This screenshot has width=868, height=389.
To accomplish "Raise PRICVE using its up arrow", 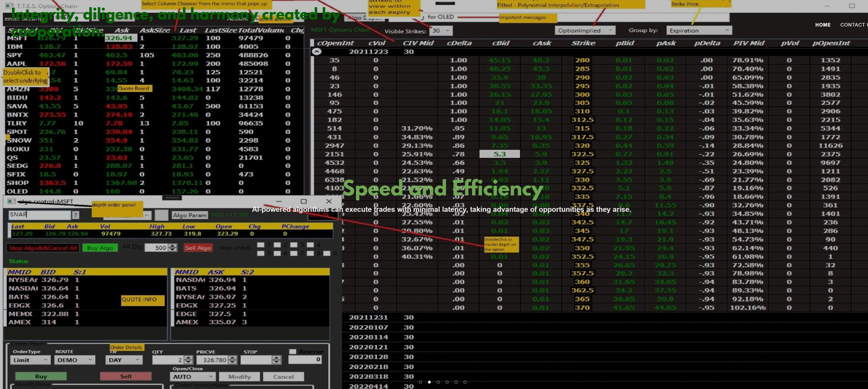I will pos(232,358).
